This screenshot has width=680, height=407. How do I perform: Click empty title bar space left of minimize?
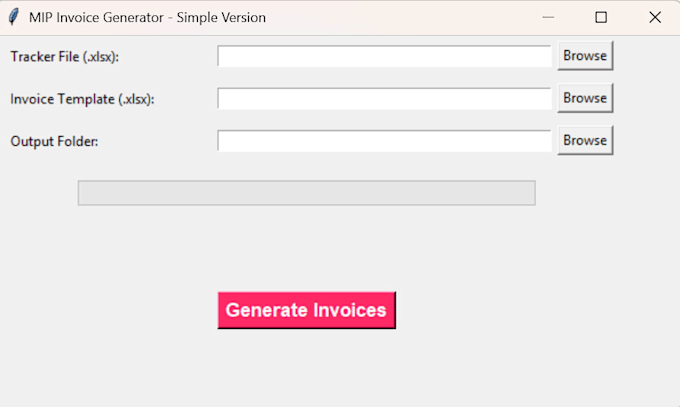point(390,17)
